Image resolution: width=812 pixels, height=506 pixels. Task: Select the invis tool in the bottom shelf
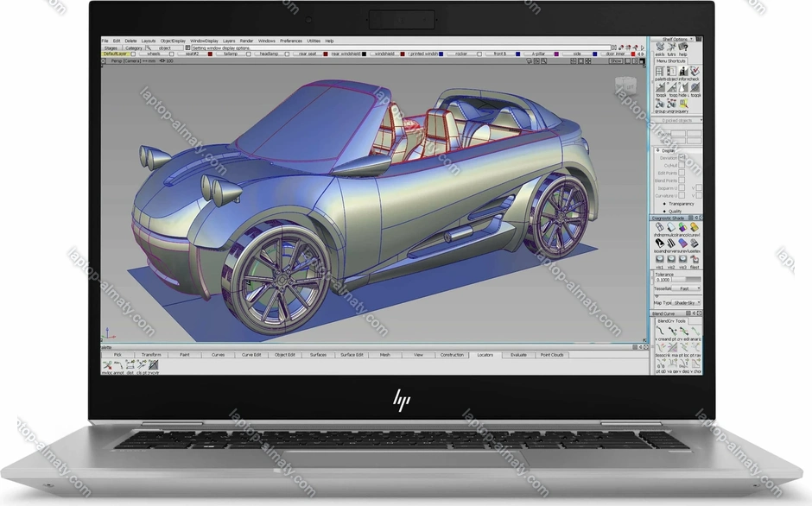point(107,365)
